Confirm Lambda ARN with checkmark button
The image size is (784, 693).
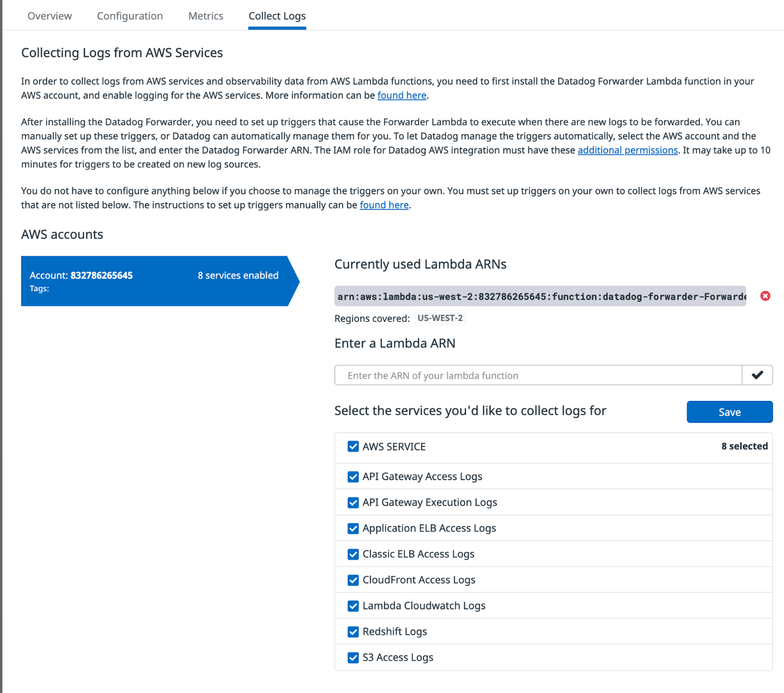pos(758,375)
